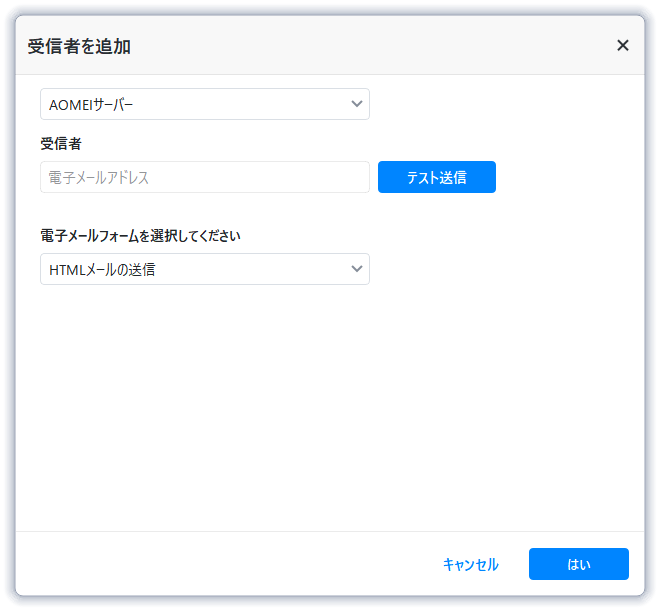Select the HTMLメールの送信 text in combo box
660x611 pixels.
point(102,269)
